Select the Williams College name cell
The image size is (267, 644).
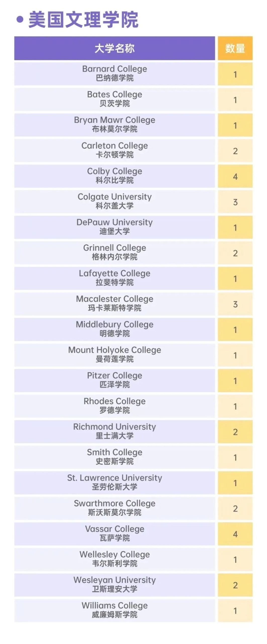pyautogui.click(x=115, y=610)
